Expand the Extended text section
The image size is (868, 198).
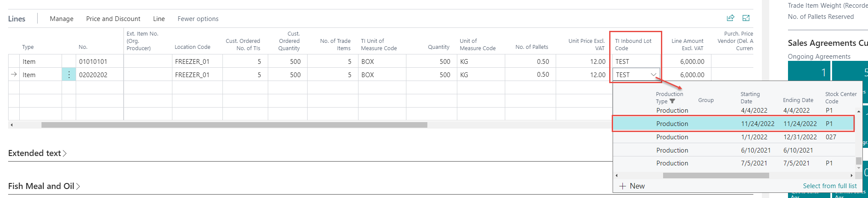tap(37, 153)
